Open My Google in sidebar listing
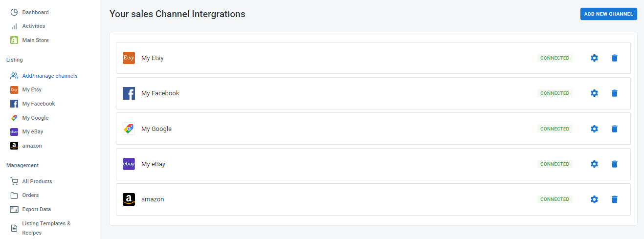 click(x=35, y=118)
